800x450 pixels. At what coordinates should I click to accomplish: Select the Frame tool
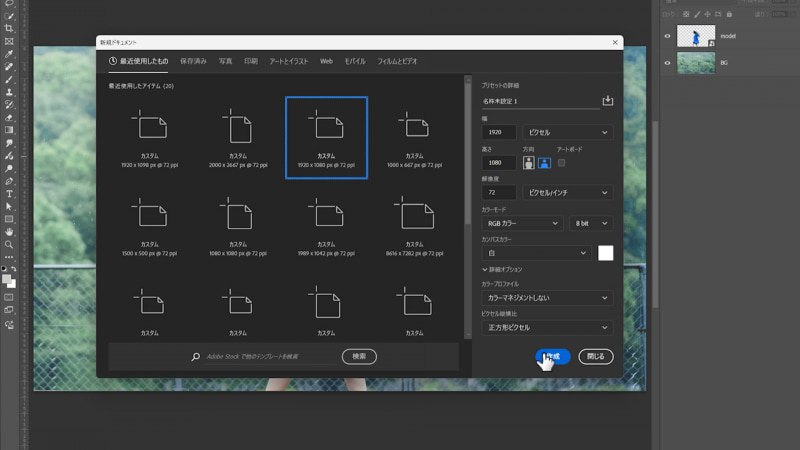[x=9, y=41]
